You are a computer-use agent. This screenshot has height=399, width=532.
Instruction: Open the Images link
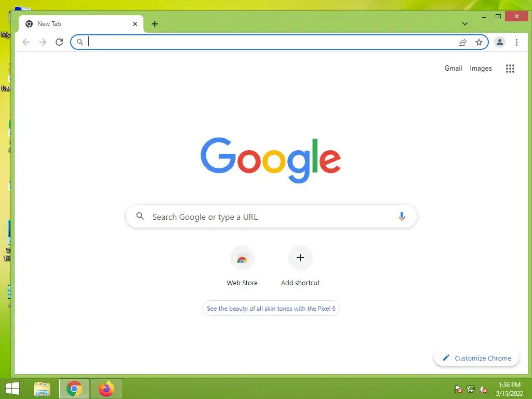(x=481, y=68)
